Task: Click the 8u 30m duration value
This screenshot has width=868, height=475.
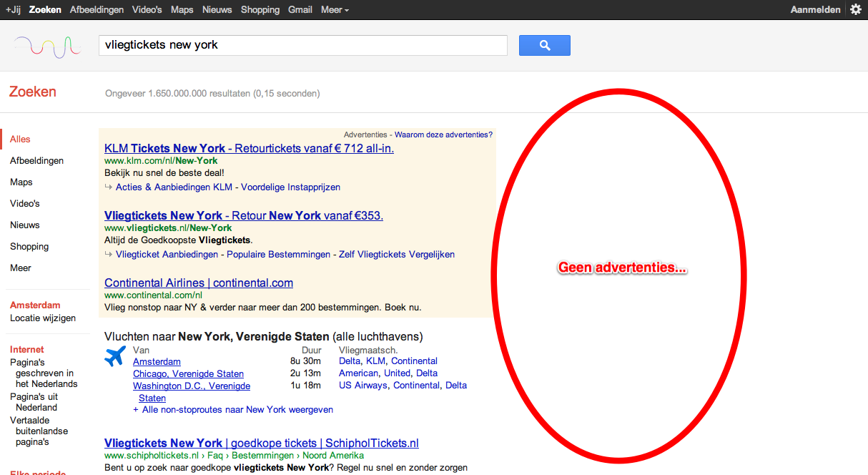Action: click(x=306, y=361)
